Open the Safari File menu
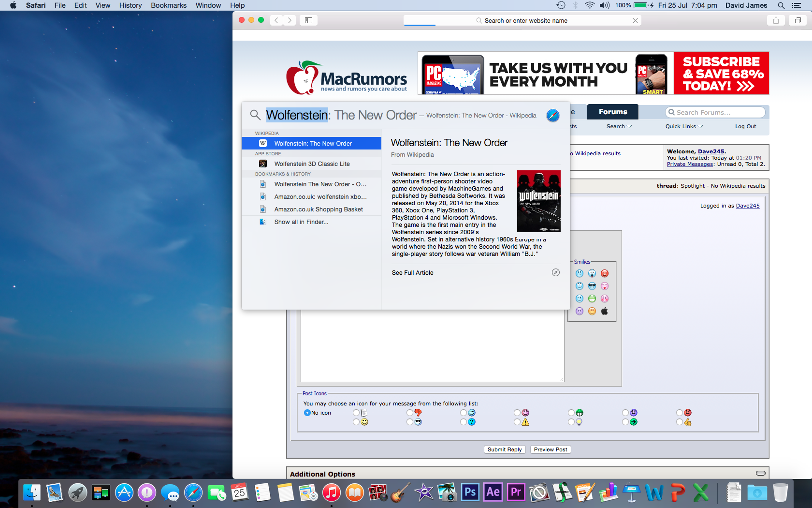This screenshot has width=812, height=508. (x=60, y=5)
